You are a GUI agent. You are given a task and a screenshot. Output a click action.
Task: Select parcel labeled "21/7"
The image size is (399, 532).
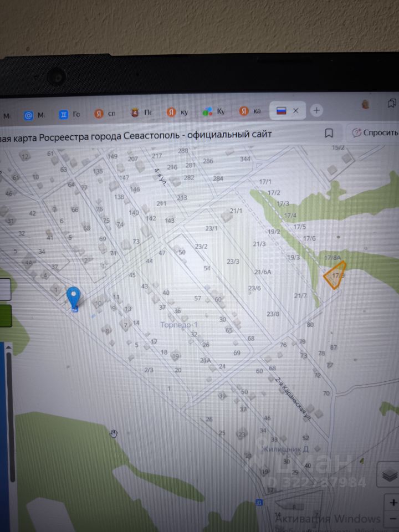click(300, 295)
